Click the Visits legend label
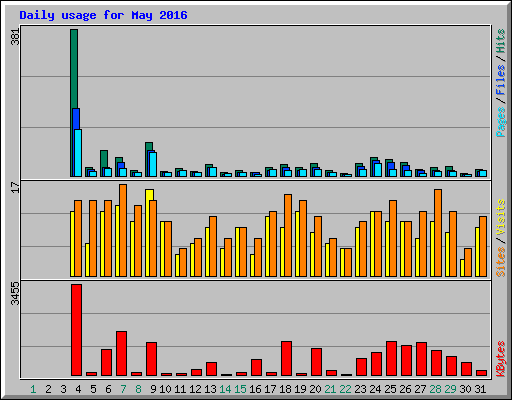The height and width of the screenshot is (400, 512). 500,217
